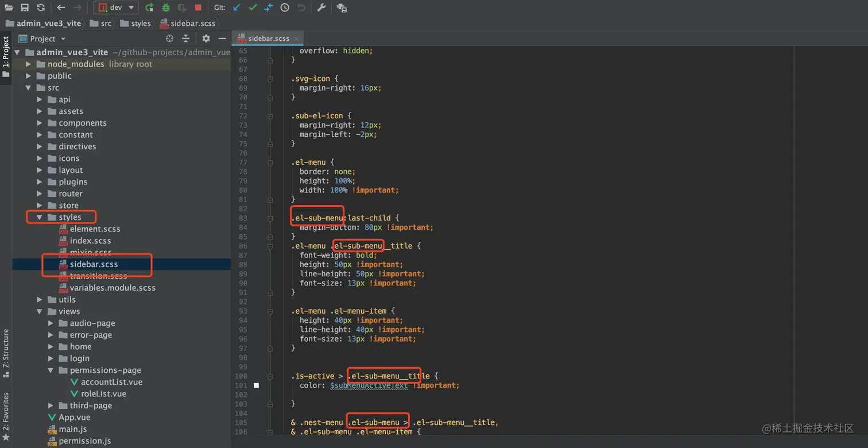Commit changes with the green checkmark icon

click(253, 7)
